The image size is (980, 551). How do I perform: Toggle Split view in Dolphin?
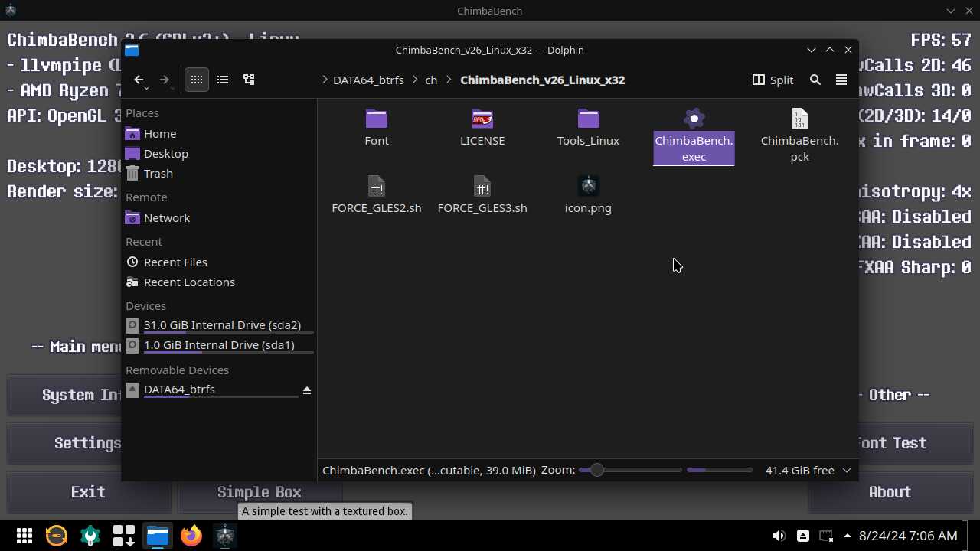pos(773,80)
